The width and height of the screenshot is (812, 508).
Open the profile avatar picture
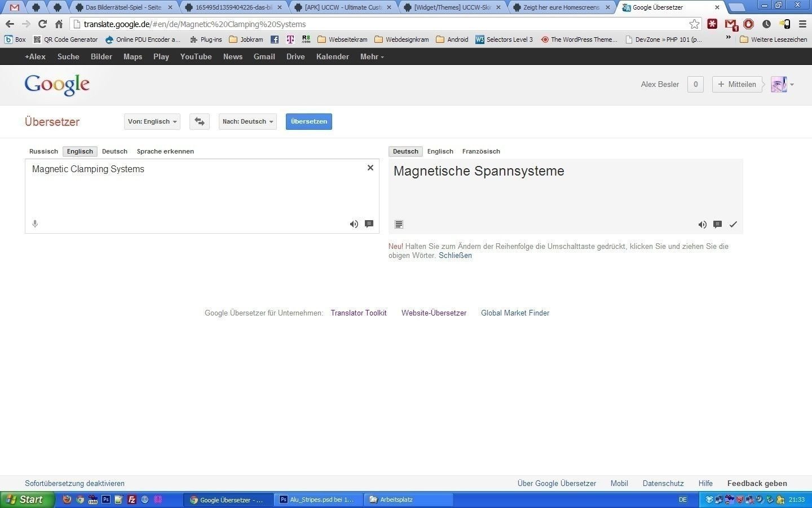779,84
